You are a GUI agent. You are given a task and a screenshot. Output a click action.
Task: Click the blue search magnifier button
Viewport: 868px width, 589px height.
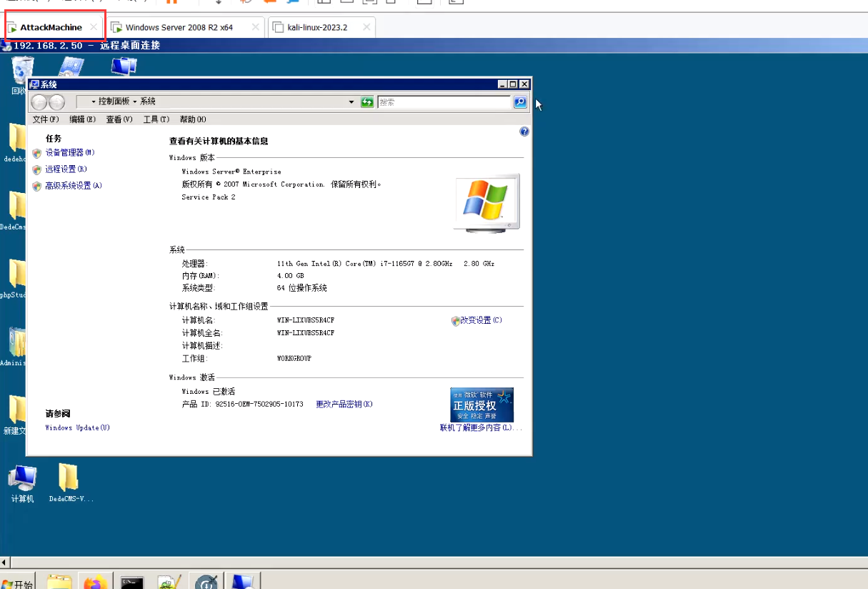tap(520, 102)
